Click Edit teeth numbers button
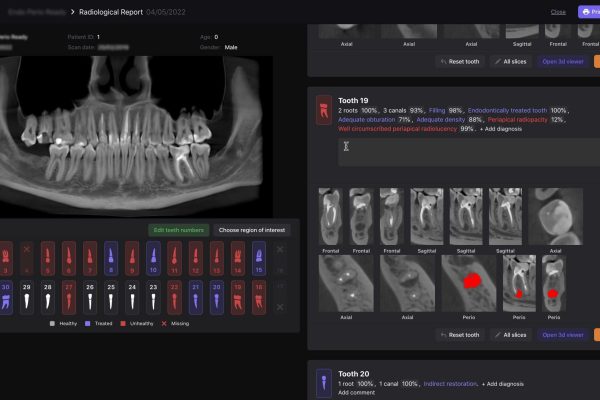Image resolution: width=600 pixels, height=400 pixels. tap(179, 230)
